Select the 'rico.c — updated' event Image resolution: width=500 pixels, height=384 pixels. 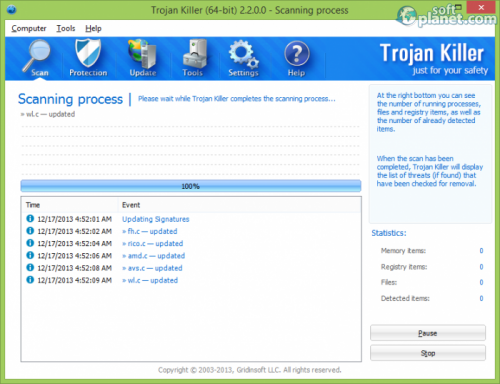coord(153,244)
